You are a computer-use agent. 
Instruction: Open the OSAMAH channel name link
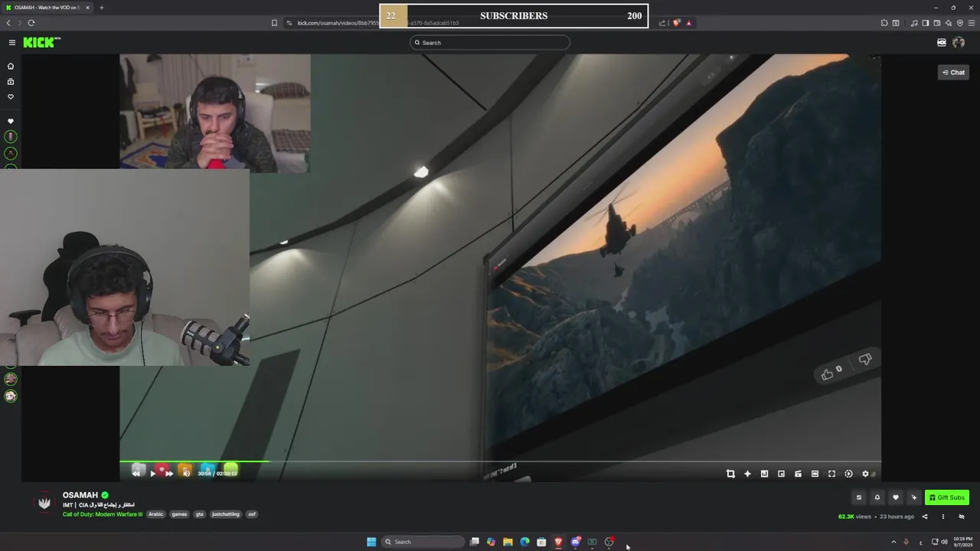coord(80,495)
